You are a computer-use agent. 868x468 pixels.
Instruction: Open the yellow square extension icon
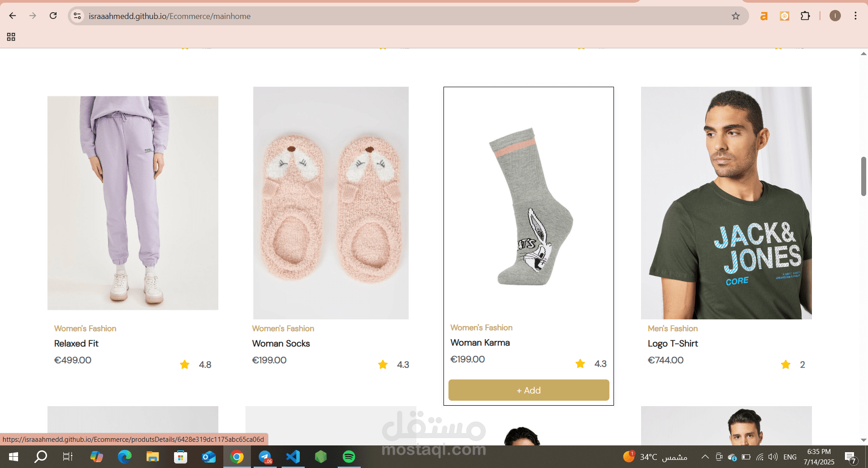click(x=784, y=16)
